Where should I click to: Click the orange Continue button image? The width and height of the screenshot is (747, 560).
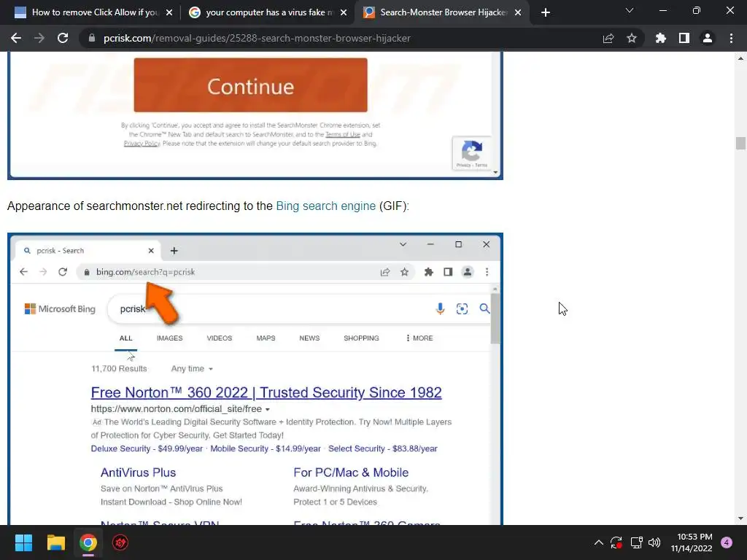click(251, 85)
